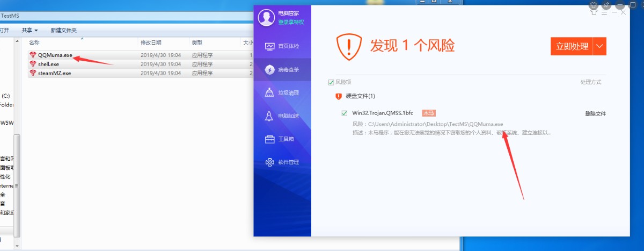Sort by the 名称 column header

click(34, 42)
